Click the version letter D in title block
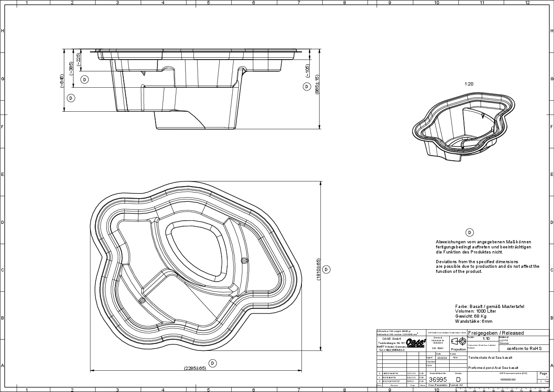The height and width of the screenshot is (392, 554). point(458,379)
